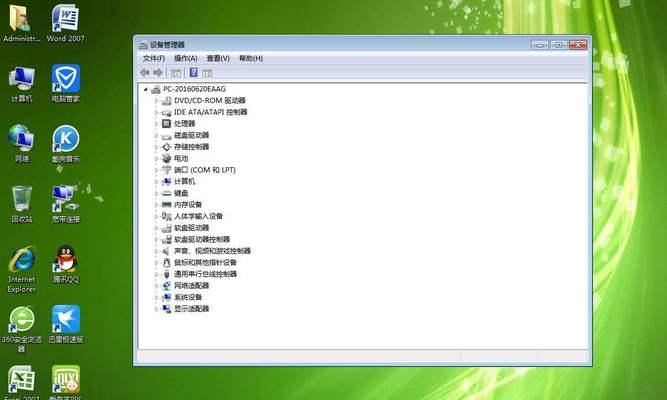Open the 操作(A) menu
The image size is (667, 400).
click(186, 58)
